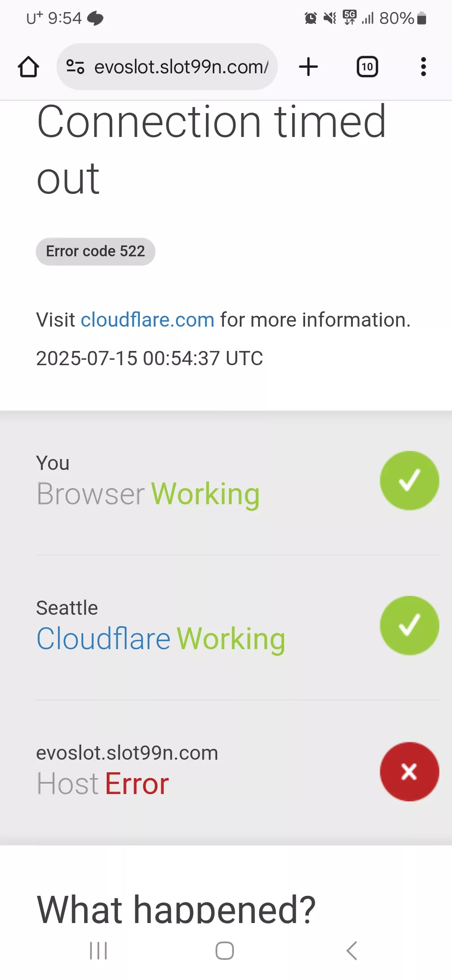Tap the alarm icon in status bar
452x980 pixels.
coord(311,18)
